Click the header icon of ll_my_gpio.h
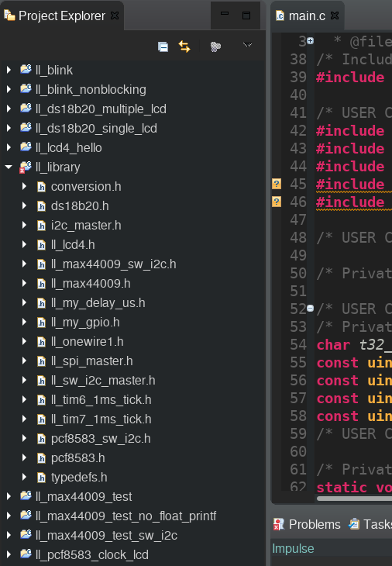The width and height of the screenshot is (392, 566). click(41, 323)
